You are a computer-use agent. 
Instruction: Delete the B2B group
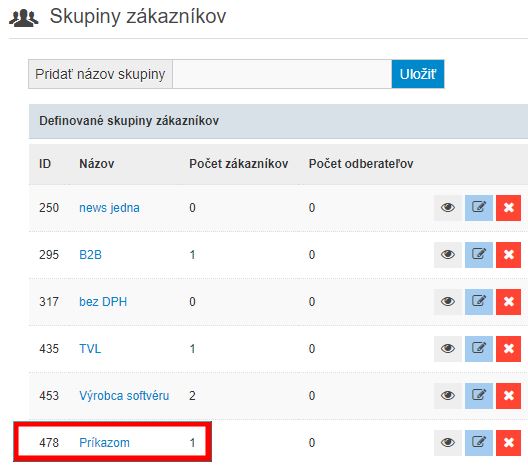coord(508,255)
